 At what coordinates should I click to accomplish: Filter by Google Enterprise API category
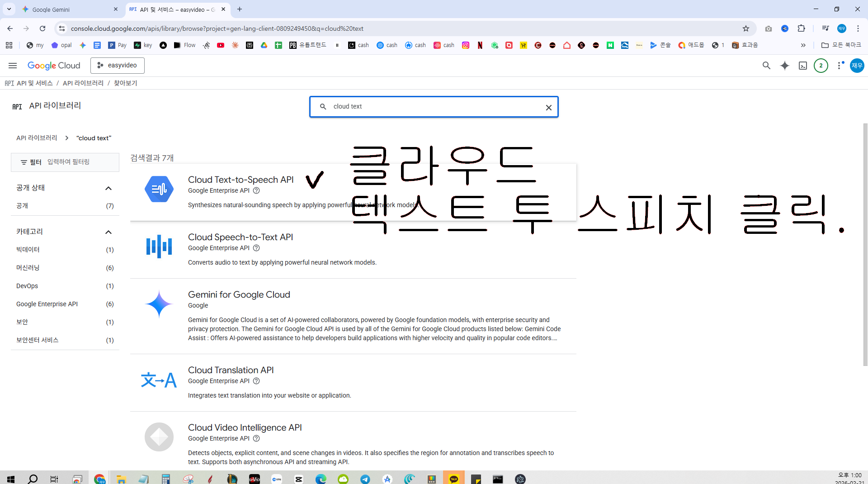click(47, 304)
